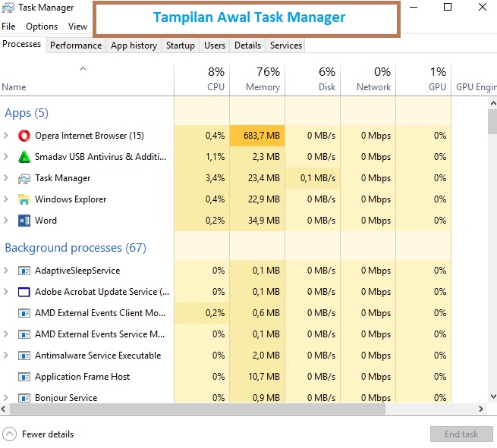Image resolution: width=497 pixels, height=448 pixels.
Task: Sort by the Network column header
Action: pyautogui.click(x=368, y=80)
